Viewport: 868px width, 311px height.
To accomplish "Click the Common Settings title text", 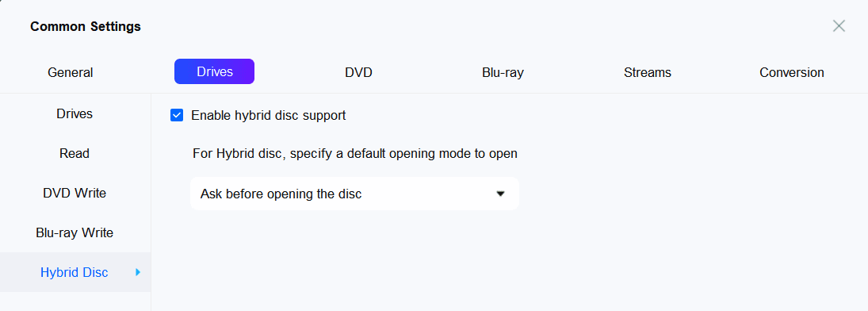I will point(86,26).
